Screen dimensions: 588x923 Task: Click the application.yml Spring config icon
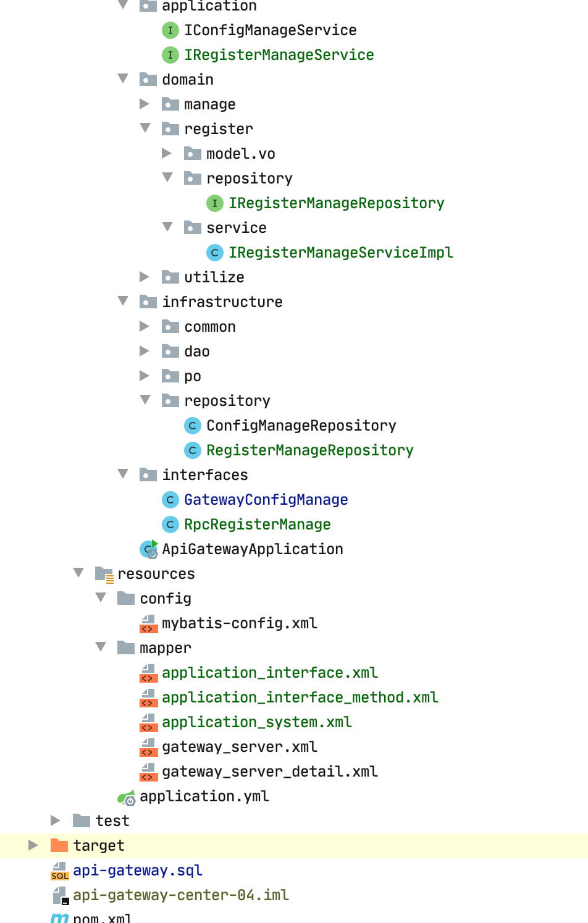pos(126,797)
